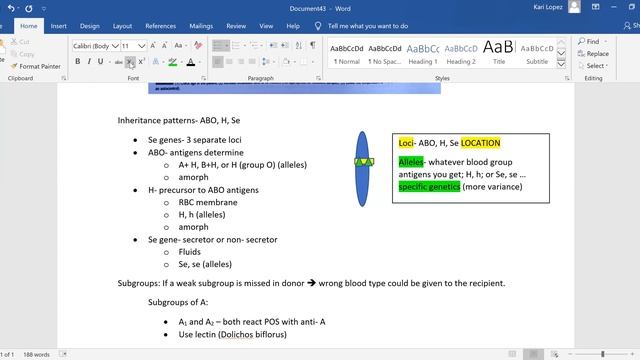Apply green text highlight color
640x360 pixels.
(x=173, y=62)
